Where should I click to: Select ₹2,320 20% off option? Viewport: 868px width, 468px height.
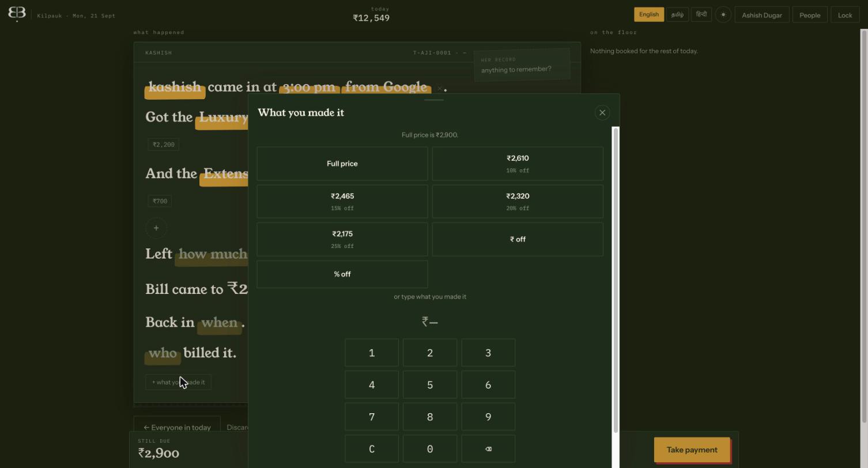518,202
